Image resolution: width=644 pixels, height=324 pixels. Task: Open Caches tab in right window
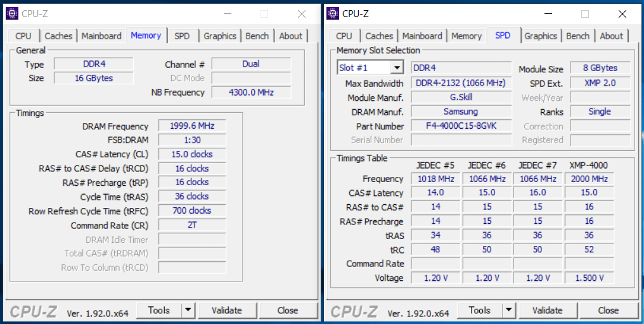379,36
